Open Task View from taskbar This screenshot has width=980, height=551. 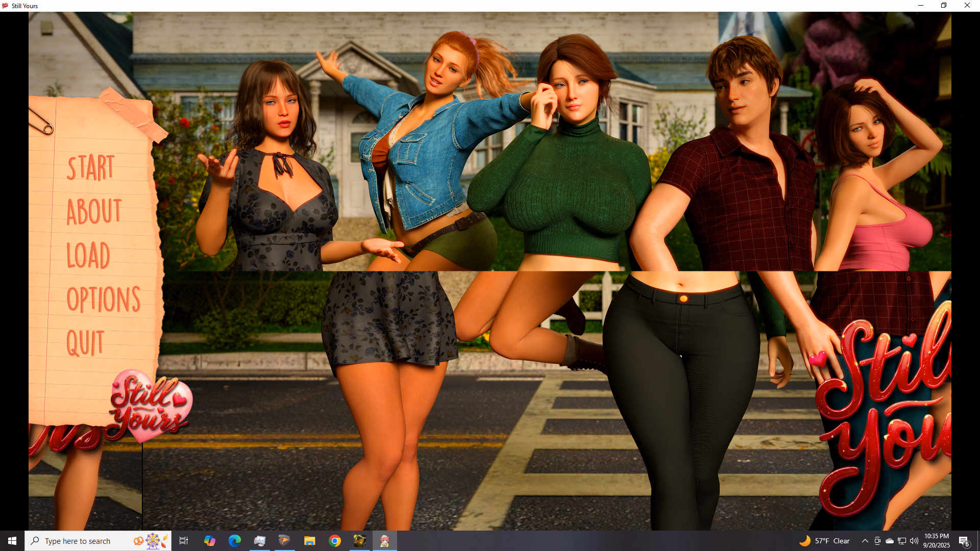pyautogui.click(x=184, y=541)
